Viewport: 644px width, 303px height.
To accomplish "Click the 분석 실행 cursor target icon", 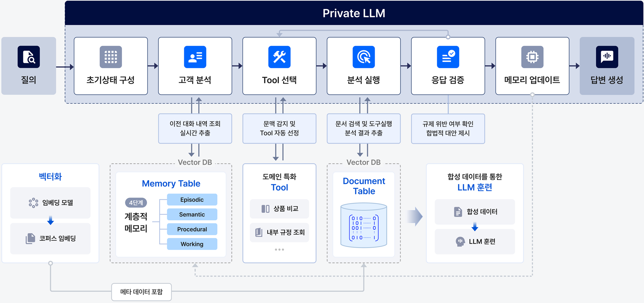I will 363,57.
